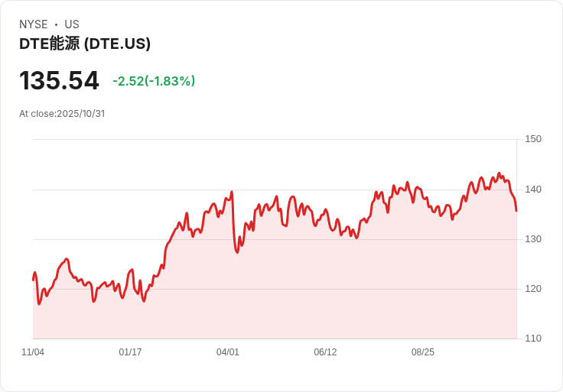
Task: Click the dot separator between NYSE and US
Action: click(x=56, y=24)
